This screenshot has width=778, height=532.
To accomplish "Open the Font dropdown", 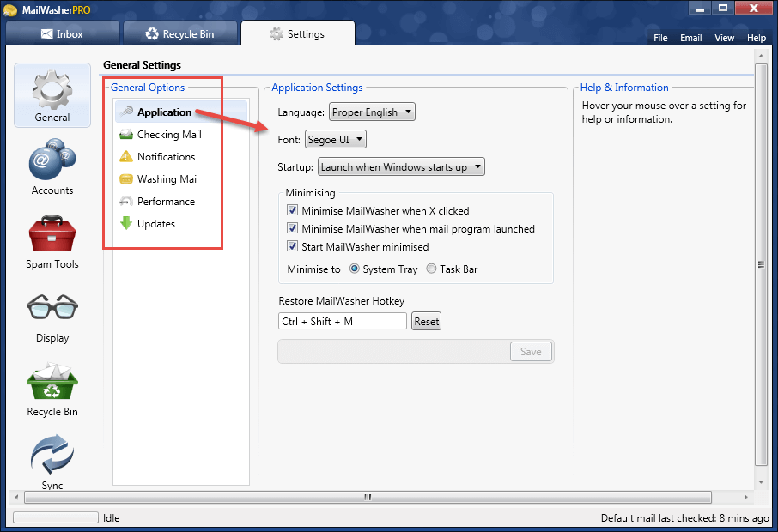I will tap(336, 139).
